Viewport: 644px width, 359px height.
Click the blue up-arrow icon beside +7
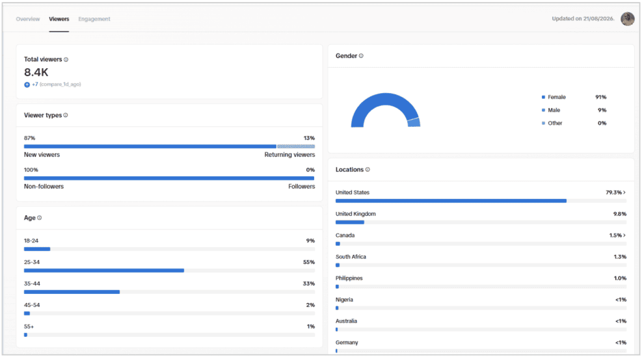[27, 85]
